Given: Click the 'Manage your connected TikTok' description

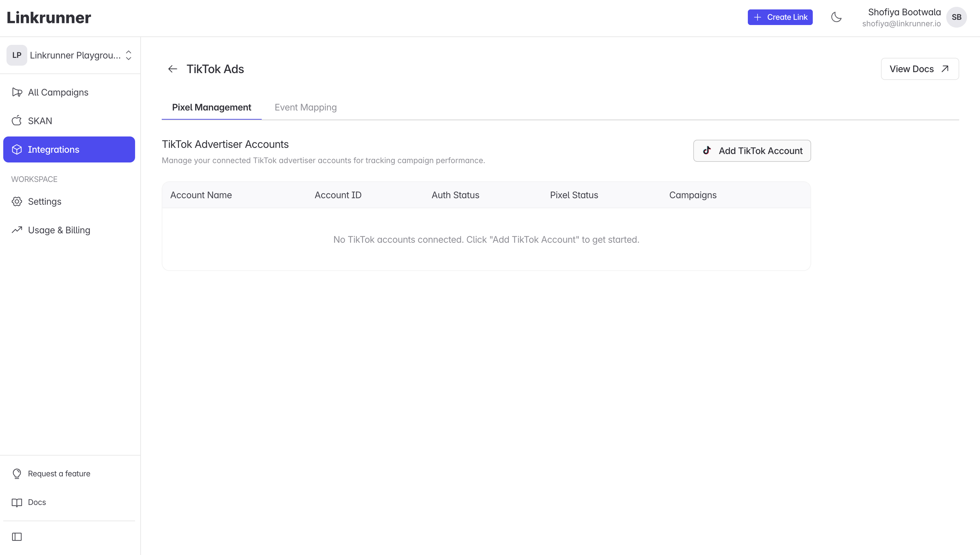Looking at the screenshot, I should click(323, 161).
